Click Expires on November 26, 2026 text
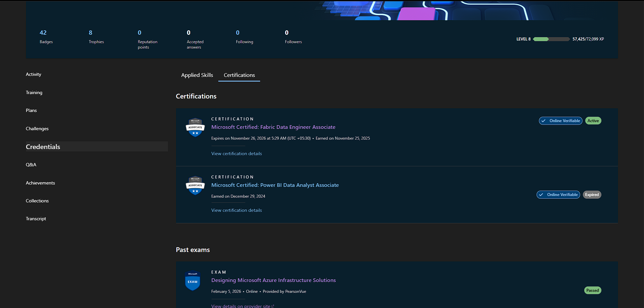644x308 pixels. (x=261, y=138)
